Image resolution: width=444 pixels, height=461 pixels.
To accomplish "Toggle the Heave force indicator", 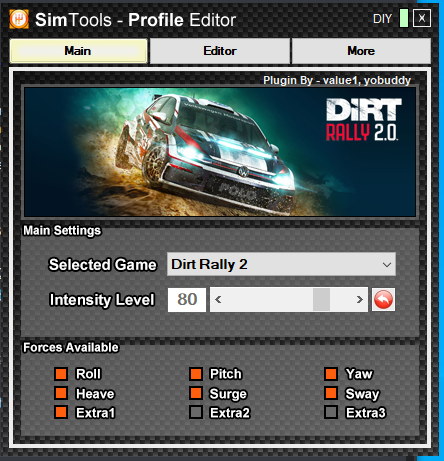I will coord(61,393).
